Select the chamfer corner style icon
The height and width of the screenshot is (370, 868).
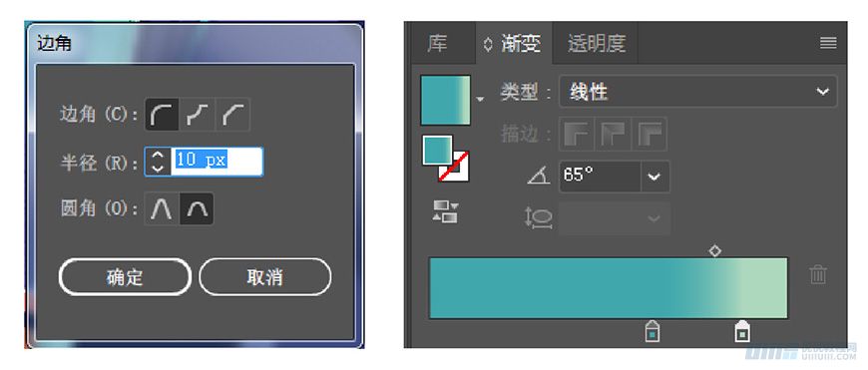click(x=231, y=115)
